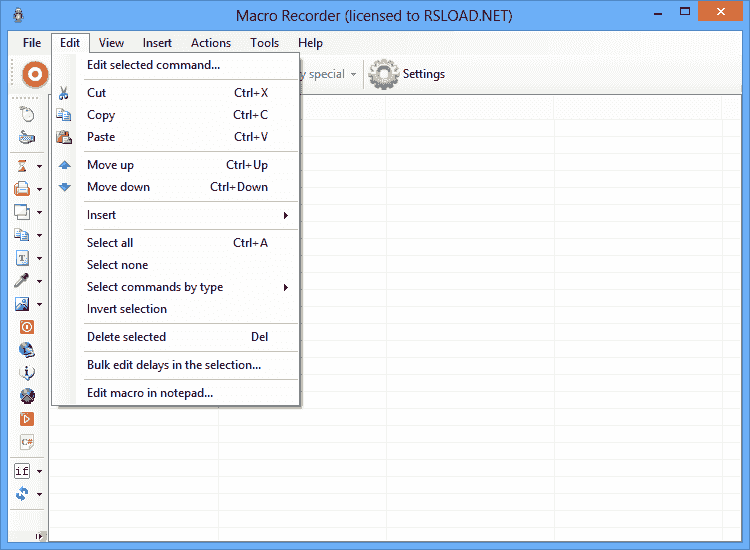Click the picture image icon in sidebar
This screenshot has height=550, width=750.
(x=22, y=304)
